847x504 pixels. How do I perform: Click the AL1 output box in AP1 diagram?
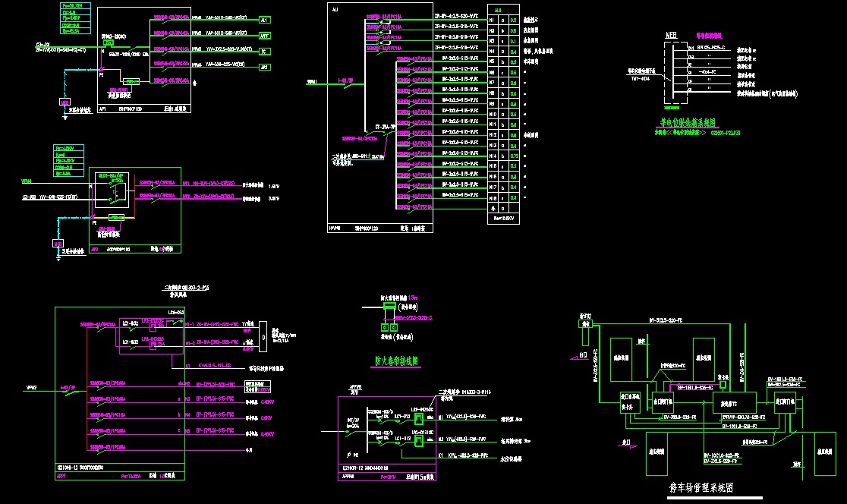click(x=264, y=18)
